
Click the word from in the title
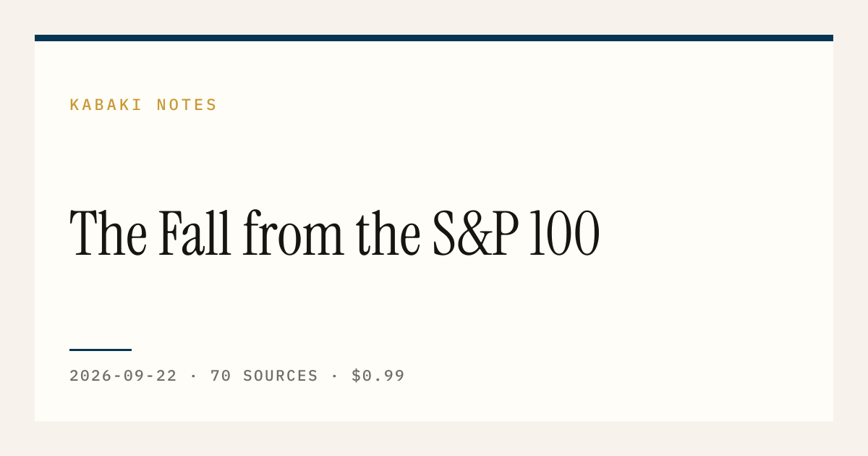coord(293,234)
